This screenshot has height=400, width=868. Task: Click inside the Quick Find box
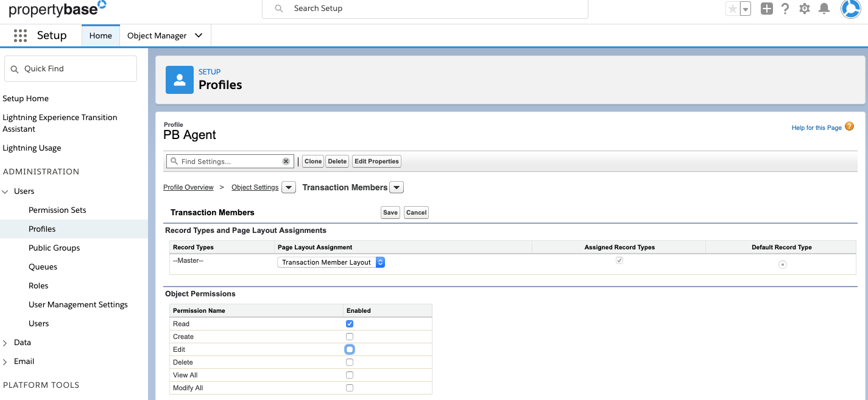[70, 68]
